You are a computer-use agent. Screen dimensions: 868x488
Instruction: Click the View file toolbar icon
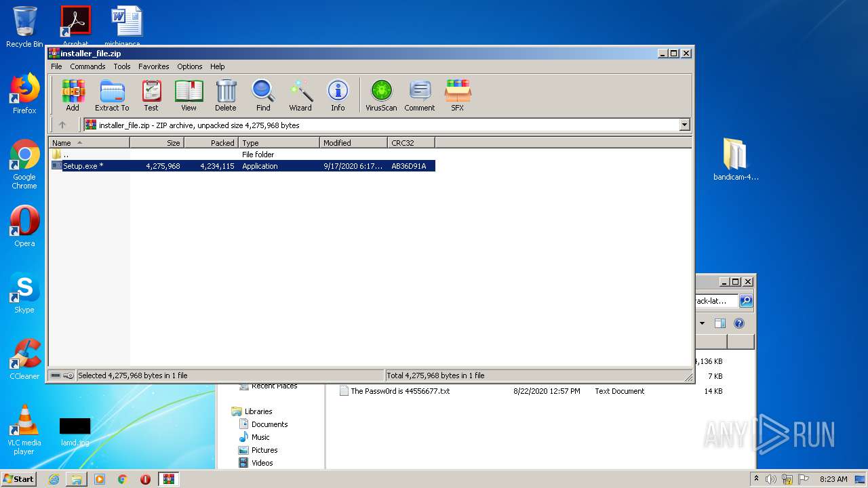point(189,96)
